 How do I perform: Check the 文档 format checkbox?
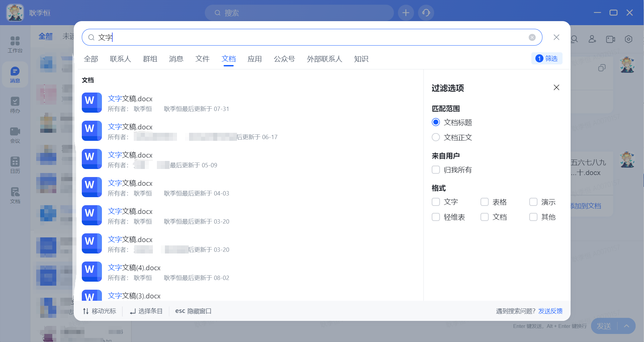point(484,217)
